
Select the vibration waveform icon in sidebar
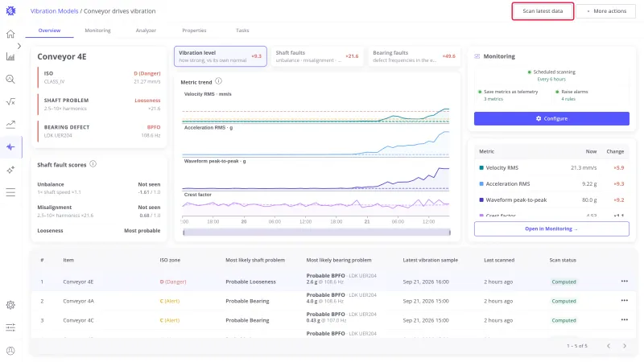pyautogui.click(x=10, y=147)
